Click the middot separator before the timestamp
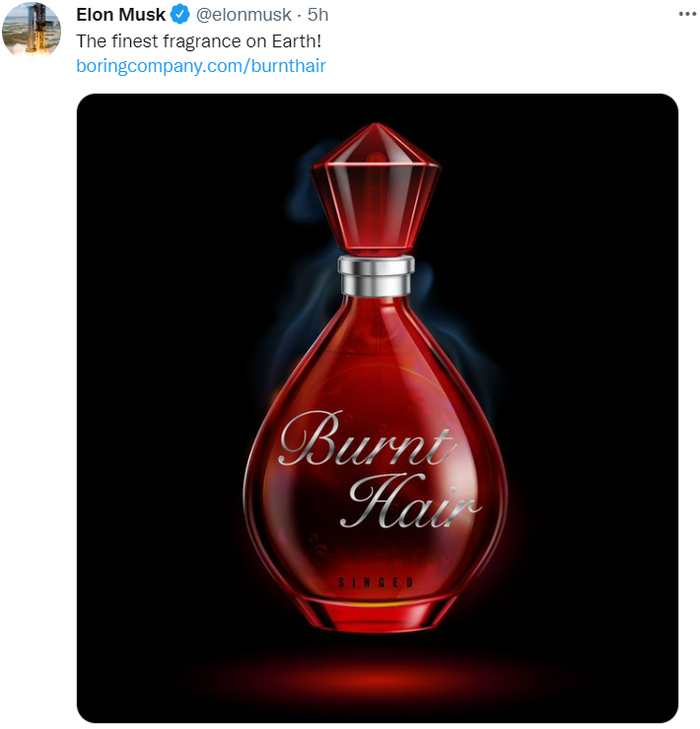The image size is (700, 729). coord(299,15)
